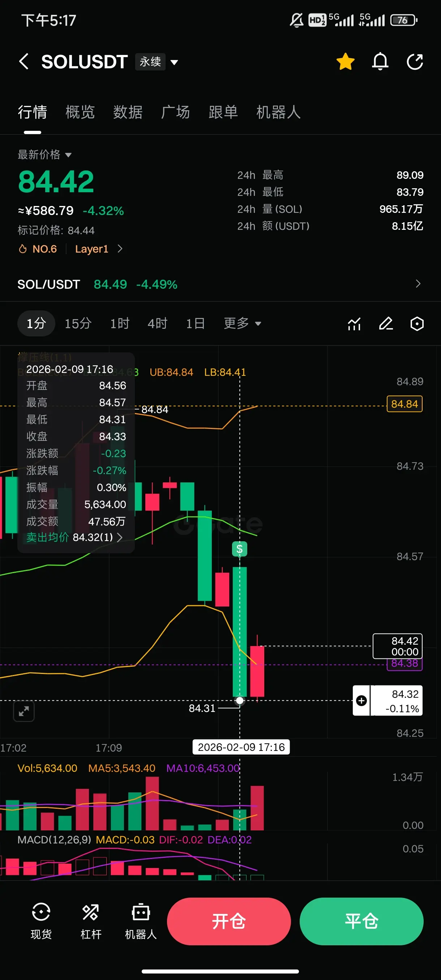
Task: Open 卖出均价 84.32(1) detail row
Action: click(74, 537)
